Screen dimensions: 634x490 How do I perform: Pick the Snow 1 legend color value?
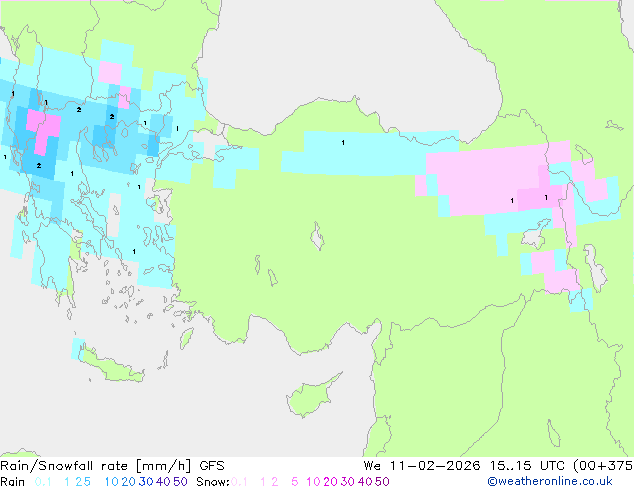coord(263,482)
